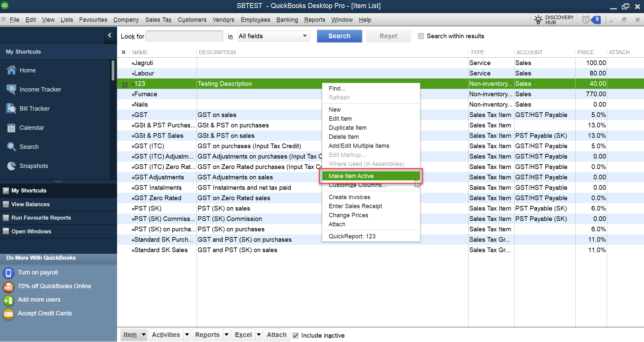The width and height of the screenshot is (644, 342).
Task: Open the Vendors menu
Action: click(223, 20)
